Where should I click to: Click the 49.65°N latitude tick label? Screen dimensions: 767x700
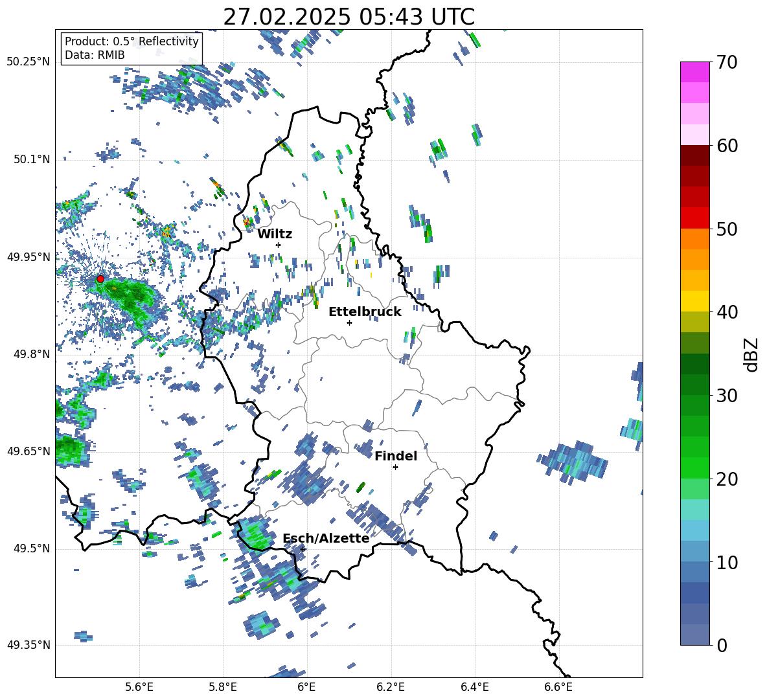pos(29,451)
